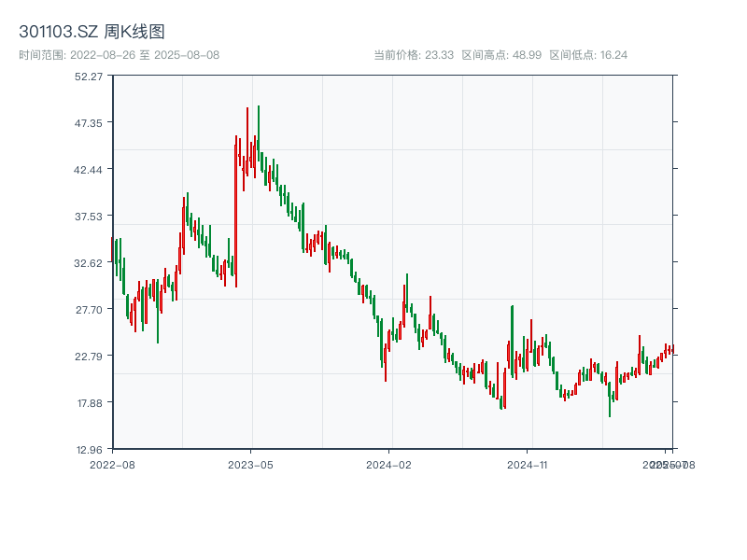Click the y-axis value 42.44

click(x=88, y=170)
